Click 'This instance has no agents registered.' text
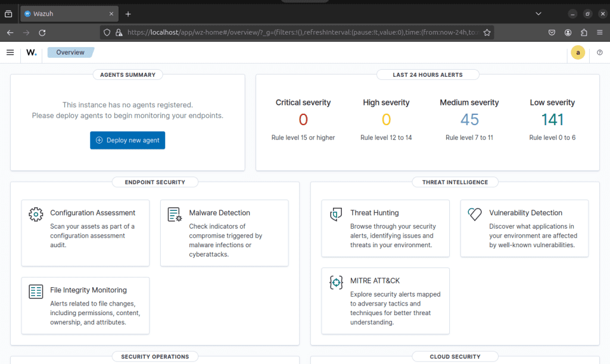610x364 pixels. tap(127, 105)
